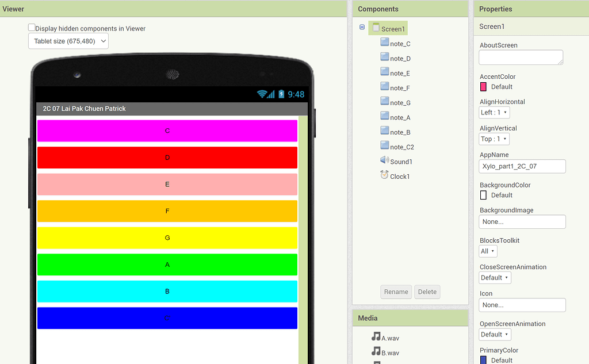Image resolution: width=589 pixels, height=364 pixels.
Task: Enable Display hidden components in Viewer
Action: coord(32,27)
